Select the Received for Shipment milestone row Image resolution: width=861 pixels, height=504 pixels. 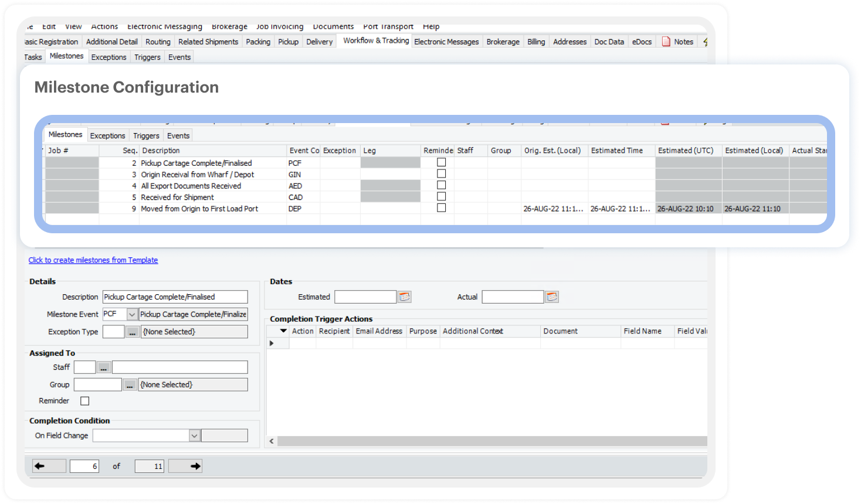177,197
